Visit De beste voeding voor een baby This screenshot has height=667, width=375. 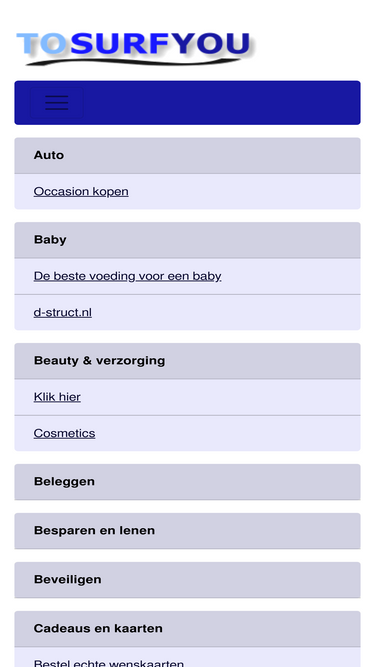click(x=127, y=276)
